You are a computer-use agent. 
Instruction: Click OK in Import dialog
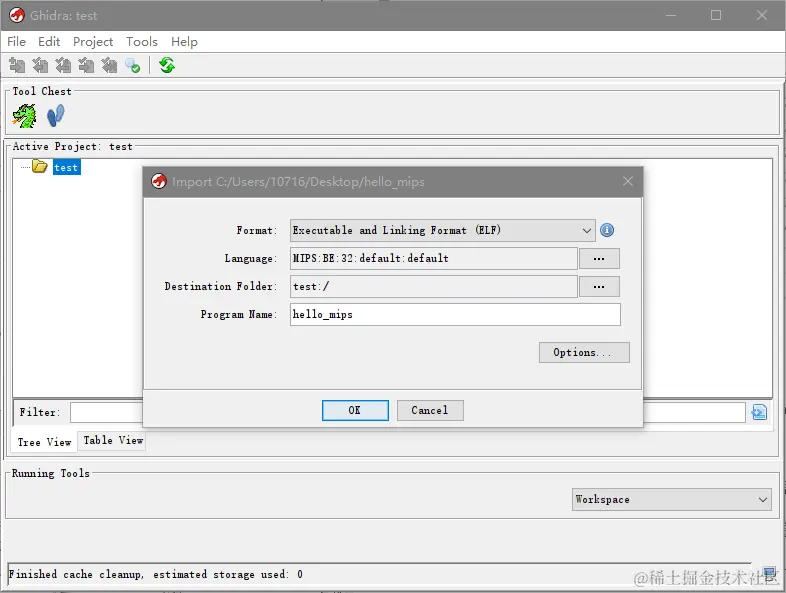pos(355,410)
